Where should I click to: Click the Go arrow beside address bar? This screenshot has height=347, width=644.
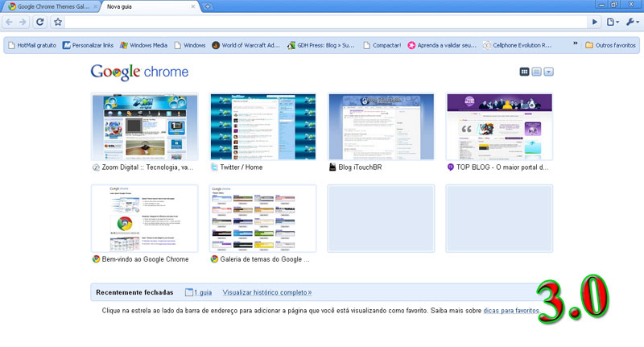(x=594, y=23)
